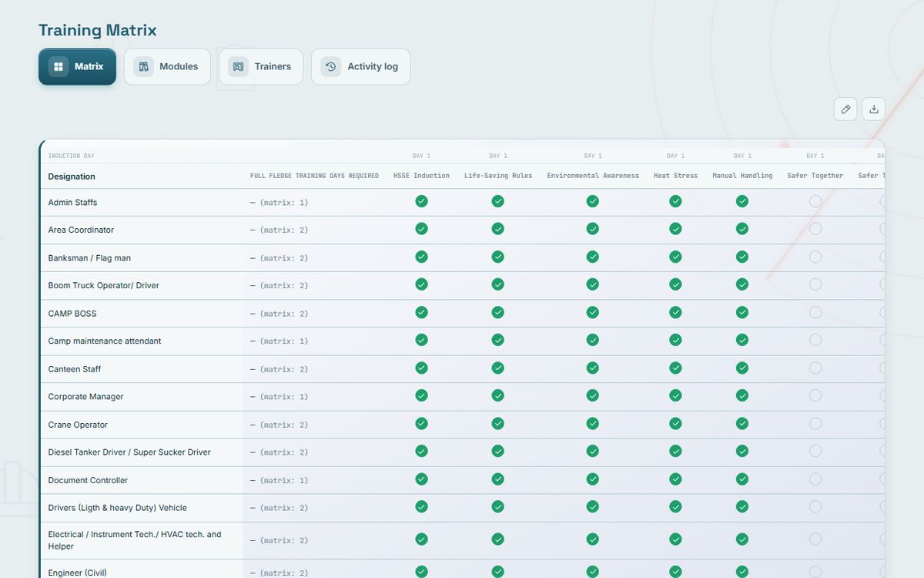
Task: Click the Safer Together column header
Action: (815, 176)
